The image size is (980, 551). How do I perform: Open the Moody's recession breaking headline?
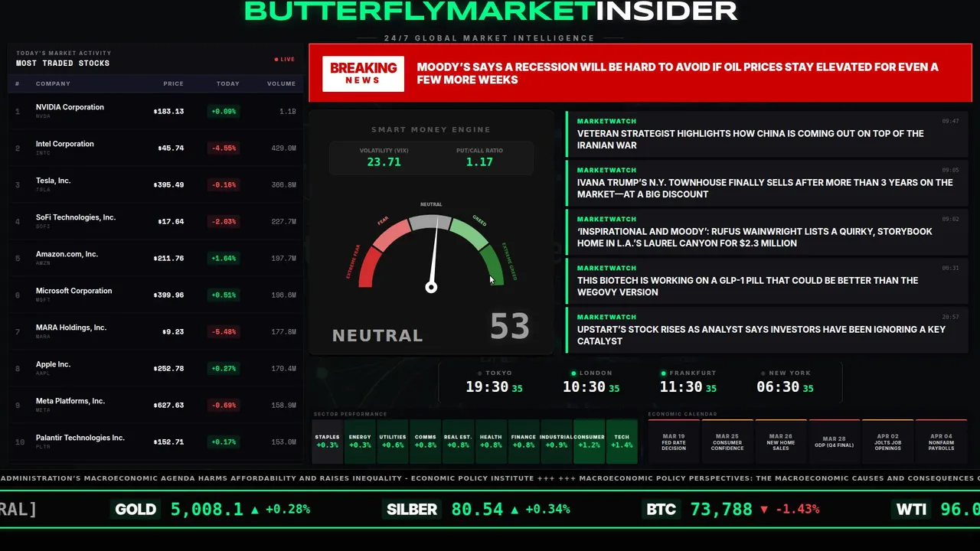click(x=678, y=73)
